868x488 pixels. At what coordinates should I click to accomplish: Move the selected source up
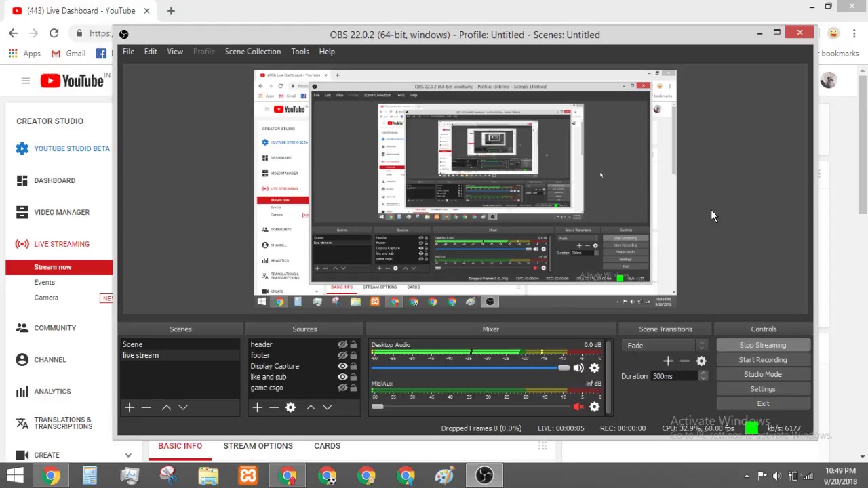tap(311, 407)
